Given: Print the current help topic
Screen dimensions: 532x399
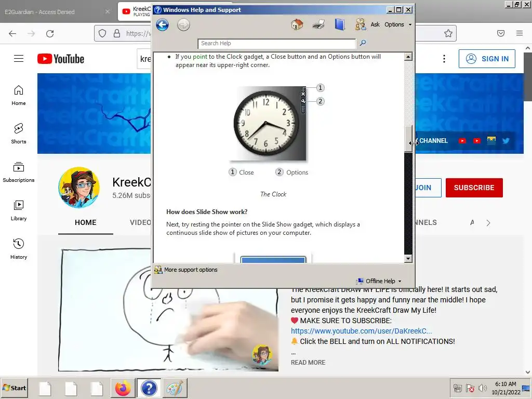Looking at the screenshot, I should pyautogui.click(x=318, y=24).
